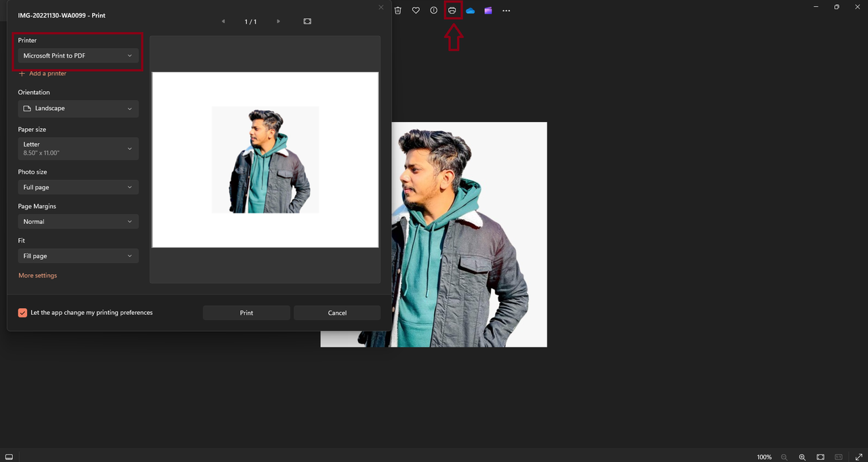This screenshot has width=868, height=462.
Task: Open the three-dot See more menu
Action: 506,10
